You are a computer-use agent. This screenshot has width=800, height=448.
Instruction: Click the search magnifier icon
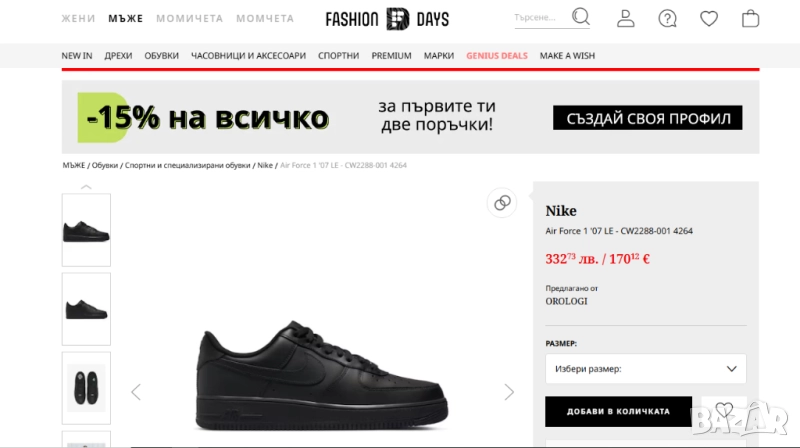(x=581, y=17)
